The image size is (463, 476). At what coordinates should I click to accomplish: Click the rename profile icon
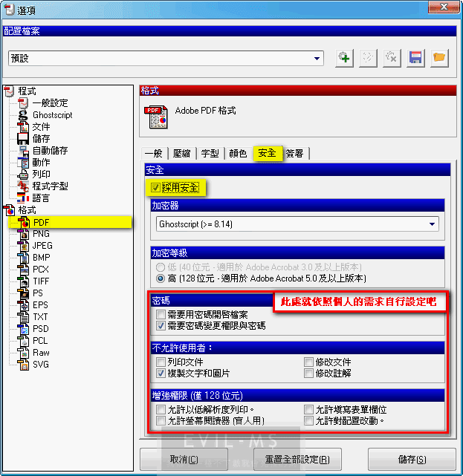(x=368, y=58)
